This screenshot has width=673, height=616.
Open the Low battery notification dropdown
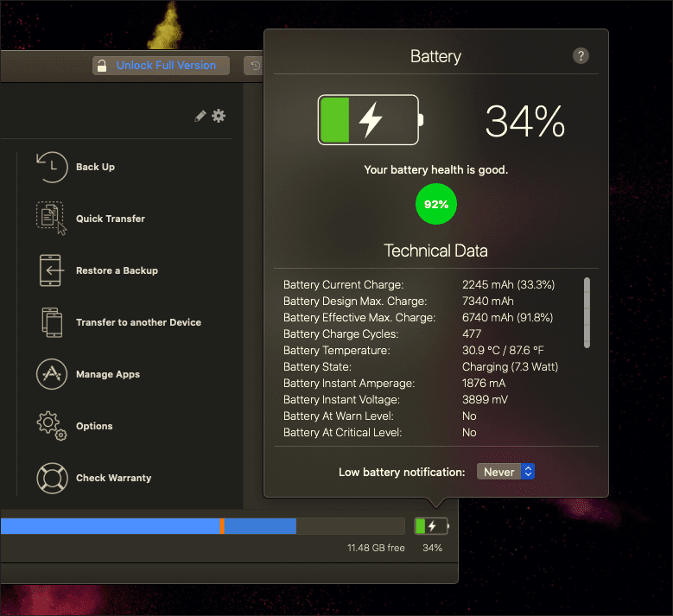505,472
